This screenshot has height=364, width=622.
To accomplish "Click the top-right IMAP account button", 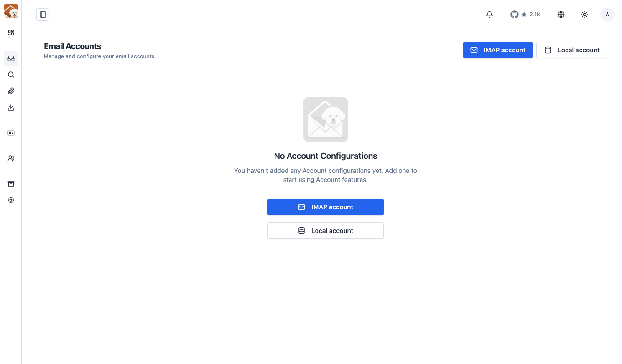I will (498, 50).
